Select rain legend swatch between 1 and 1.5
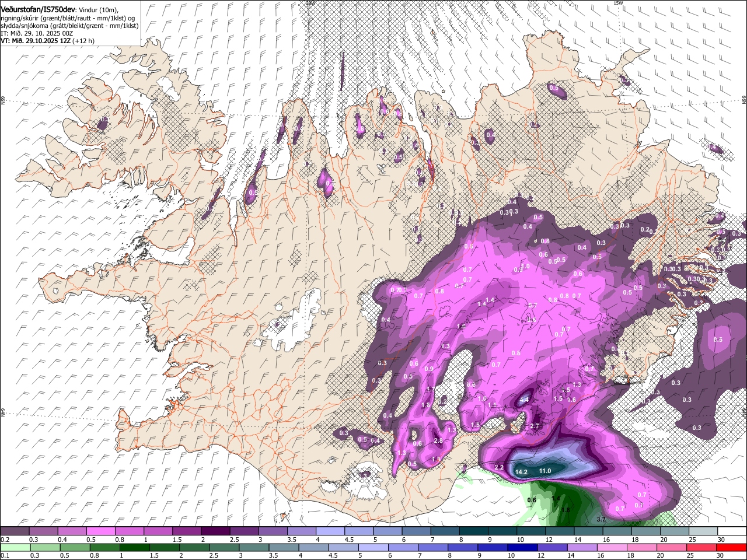The height and width of the screenshot is (560, 747). (134, 547)
